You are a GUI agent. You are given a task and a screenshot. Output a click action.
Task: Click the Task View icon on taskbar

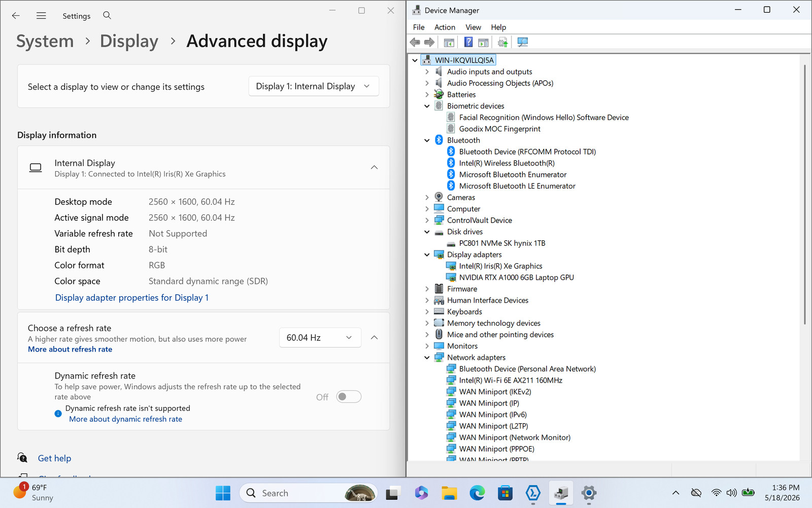[393, 493]
